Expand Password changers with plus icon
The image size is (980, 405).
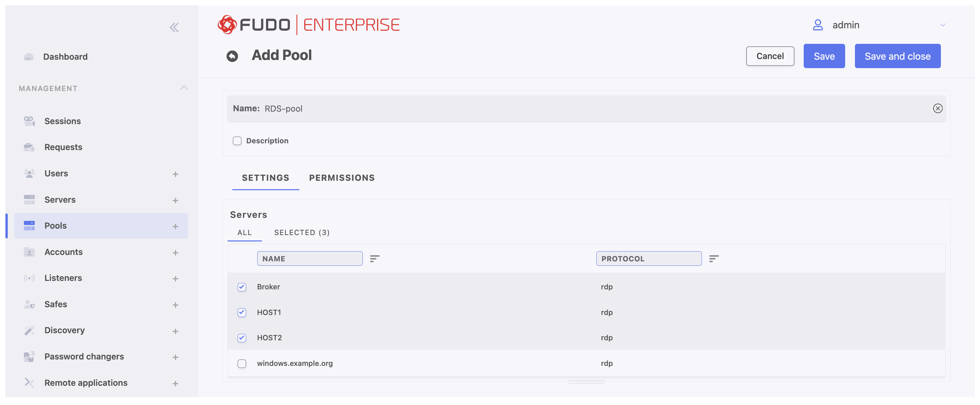(x=175, y=357)
